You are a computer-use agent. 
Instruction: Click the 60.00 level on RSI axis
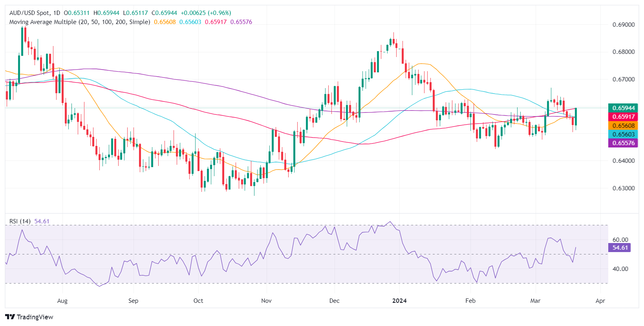point(620,239)
